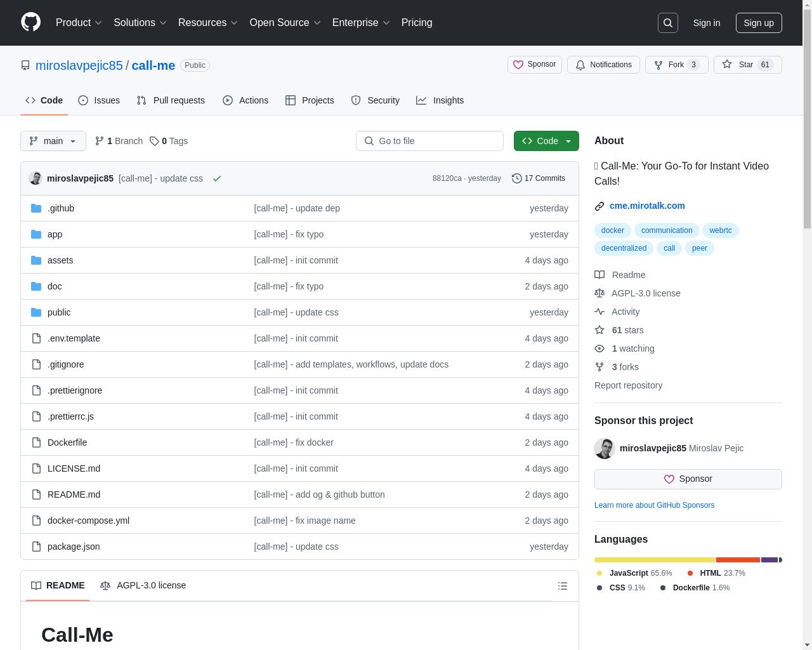
Task: Open commit hash 88120ca
Action: pos(447,178)
